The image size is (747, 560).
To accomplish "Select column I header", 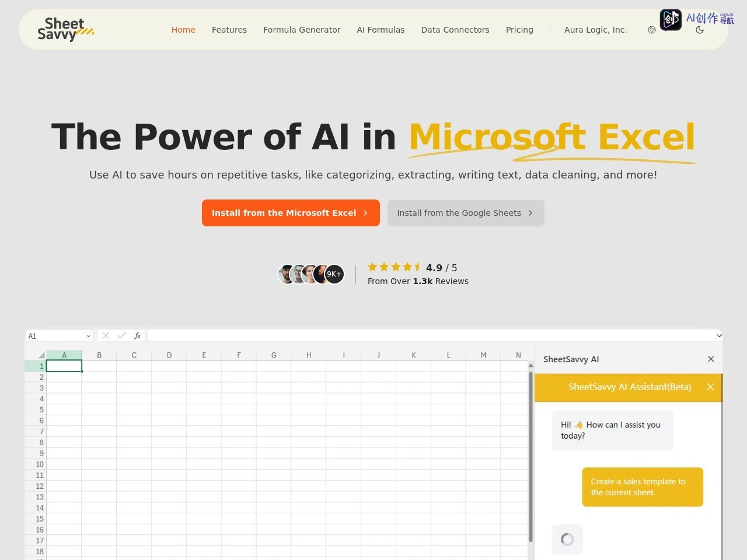I will 344,355.
